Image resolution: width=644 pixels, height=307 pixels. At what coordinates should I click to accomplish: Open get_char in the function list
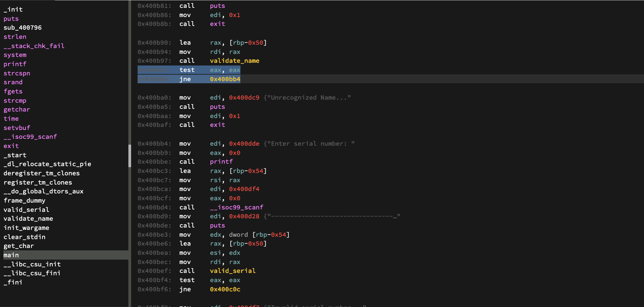[19, 246]
